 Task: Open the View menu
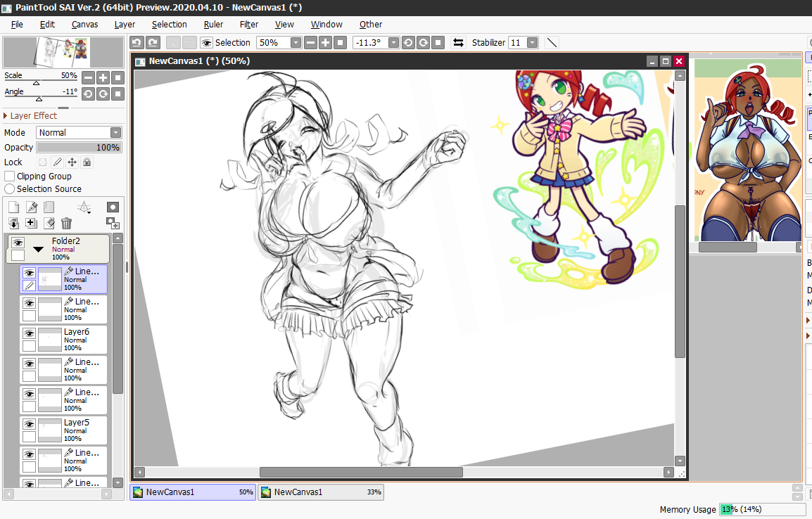pyautogui.click(x=284, y=25)
